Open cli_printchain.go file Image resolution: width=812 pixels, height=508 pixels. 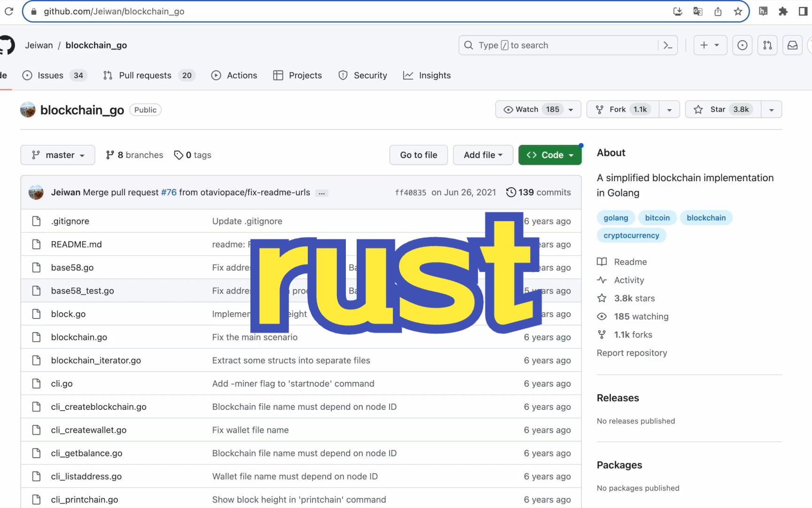(85, 500)
